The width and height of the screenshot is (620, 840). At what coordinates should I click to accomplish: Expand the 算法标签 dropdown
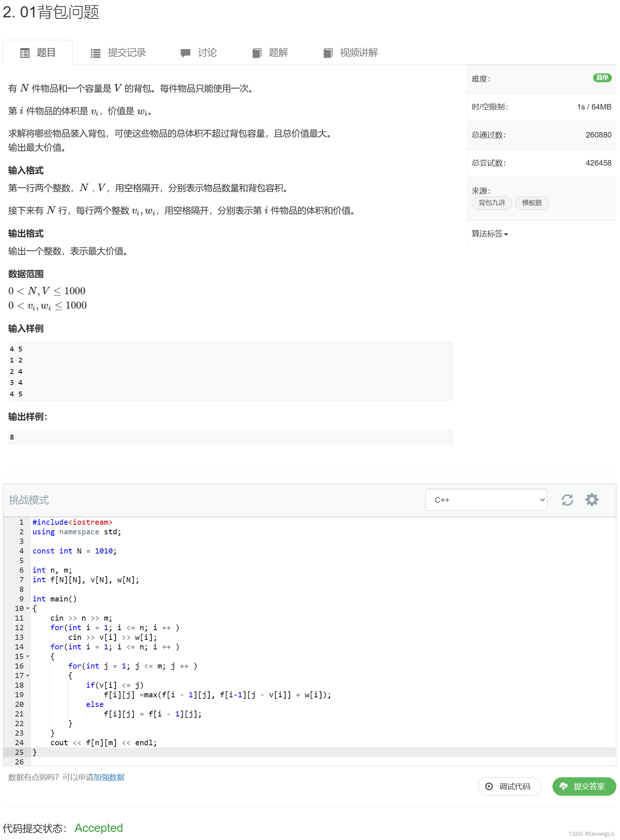[x=490, y=234]
